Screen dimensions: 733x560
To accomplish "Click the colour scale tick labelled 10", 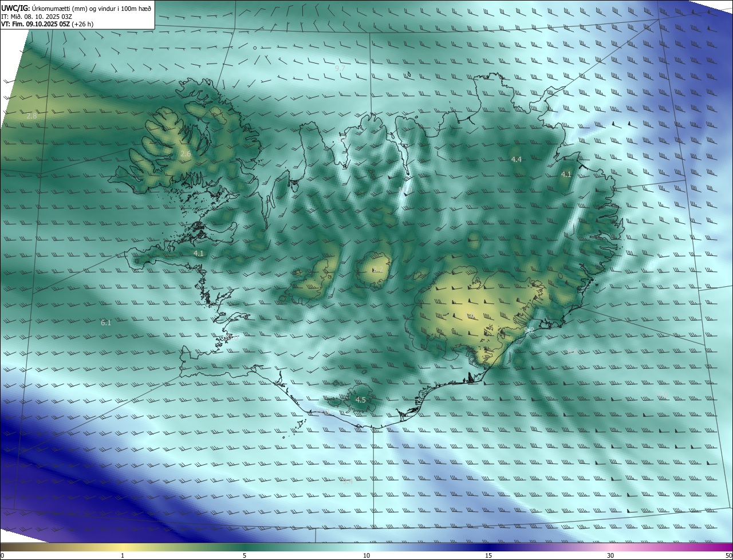I will click(366, 555).
